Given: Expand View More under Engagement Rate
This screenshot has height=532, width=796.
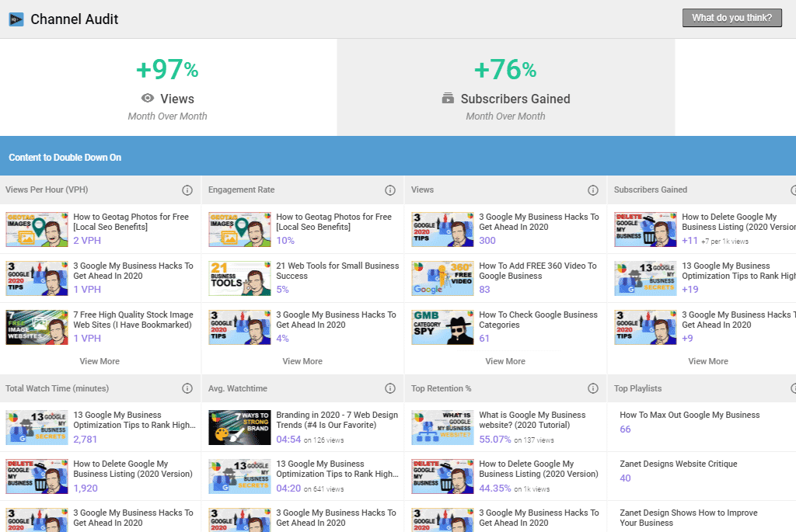Looking at the screenshot, I should click(302, 361).
